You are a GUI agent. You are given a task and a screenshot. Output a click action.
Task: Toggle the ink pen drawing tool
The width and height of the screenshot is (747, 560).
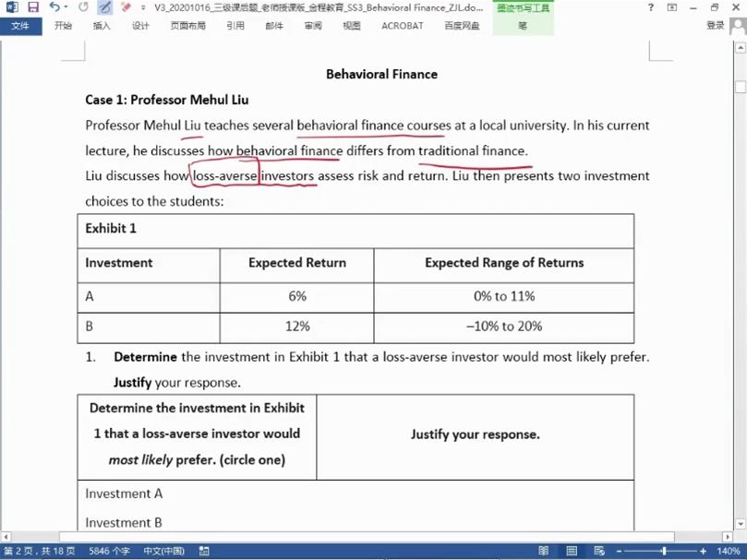pos(104,7)
